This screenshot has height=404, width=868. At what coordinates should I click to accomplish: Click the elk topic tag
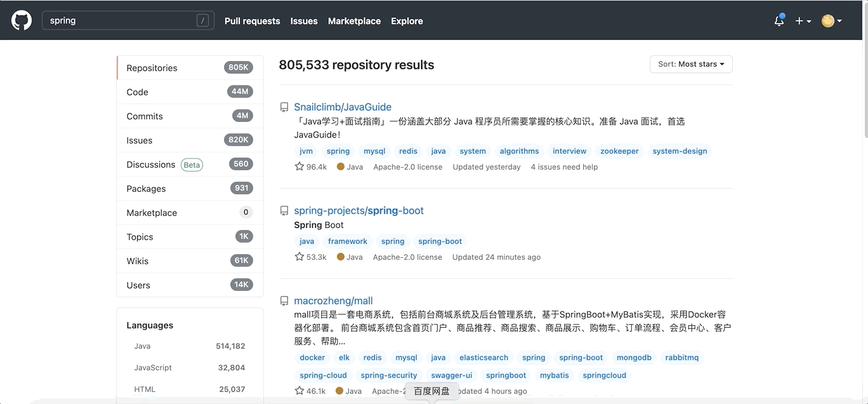(345, 358)
